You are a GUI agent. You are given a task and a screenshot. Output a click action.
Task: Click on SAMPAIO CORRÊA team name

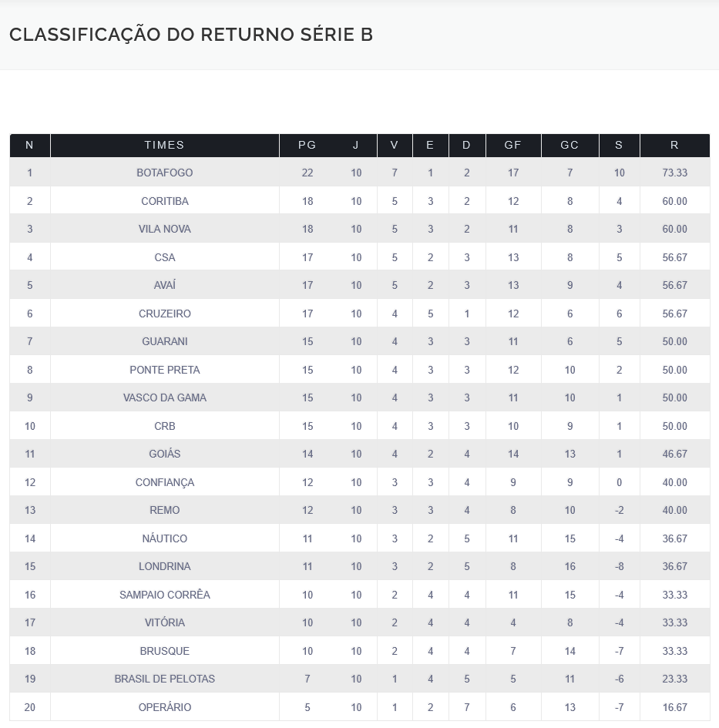[164, 595]
